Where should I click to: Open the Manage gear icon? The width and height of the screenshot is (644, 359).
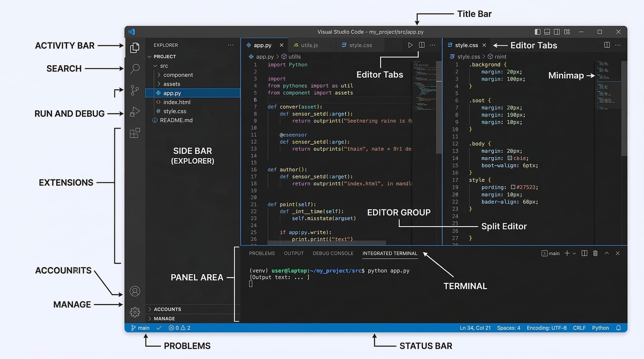coord(135,312)
